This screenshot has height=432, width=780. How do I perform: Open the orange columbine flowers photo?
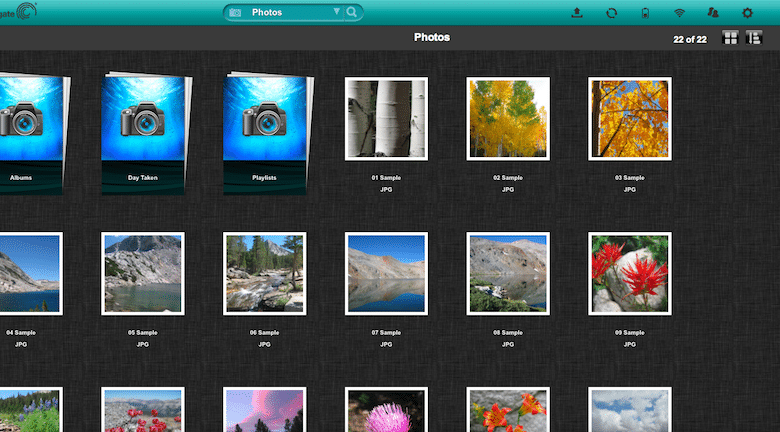(508, 410)
